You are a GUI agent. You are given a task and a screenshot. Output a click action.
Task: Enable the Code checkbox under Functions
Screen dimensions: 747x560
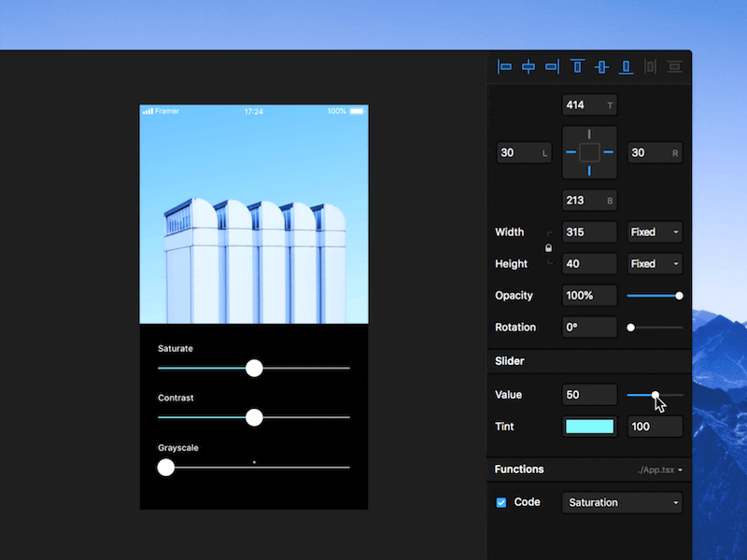coord(501,502)
